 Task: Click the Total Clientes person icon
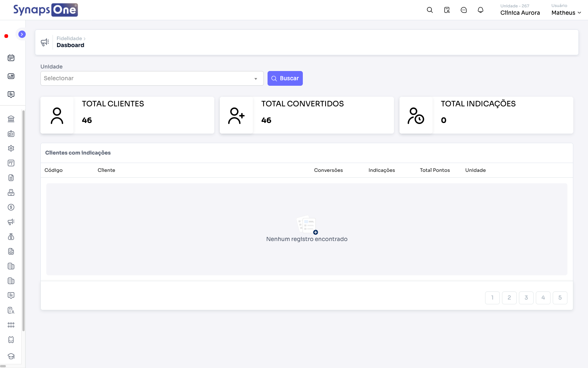tap(57, 116)
